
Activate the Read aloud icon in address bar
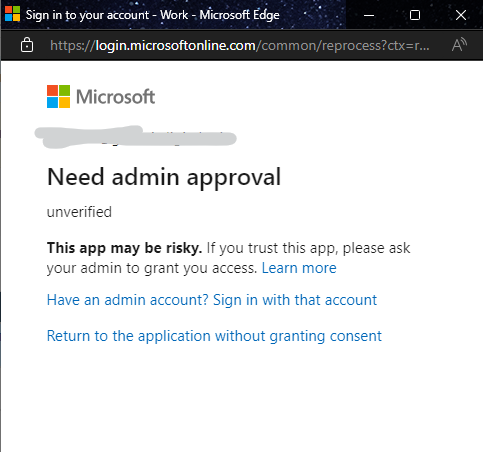click(459, 45)
